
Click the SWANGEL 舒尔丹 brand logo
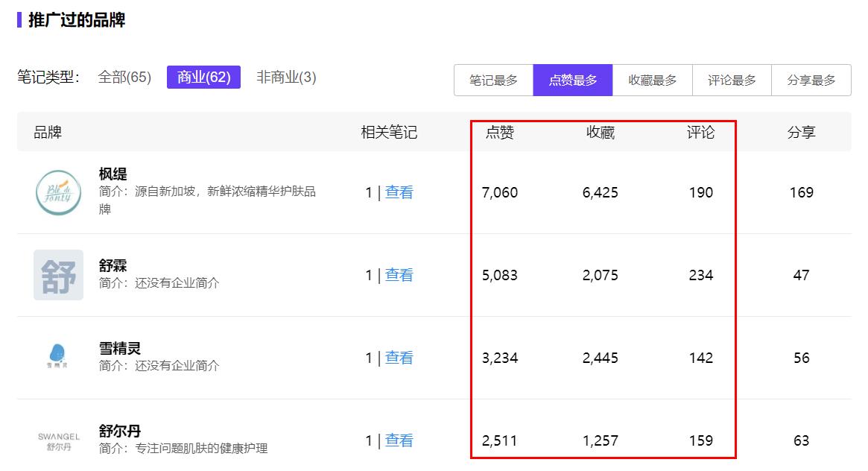58,440
